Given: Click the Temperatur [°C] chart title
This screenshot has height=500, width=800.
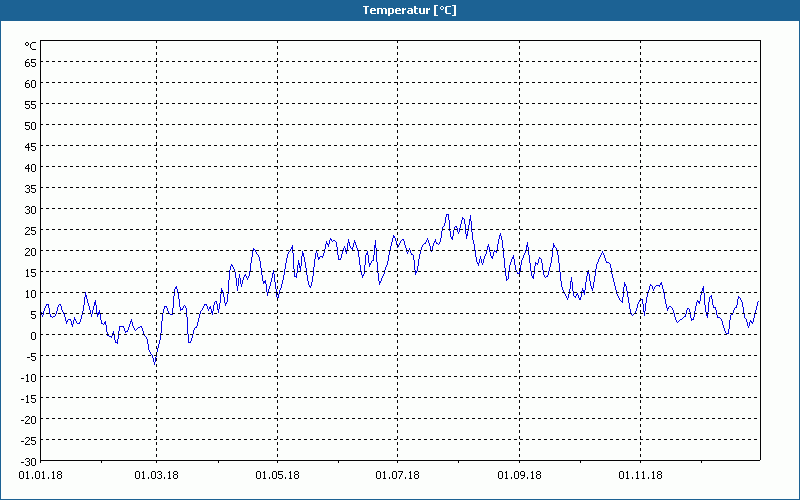Looking at the screenshot, I should click(409, 10).
